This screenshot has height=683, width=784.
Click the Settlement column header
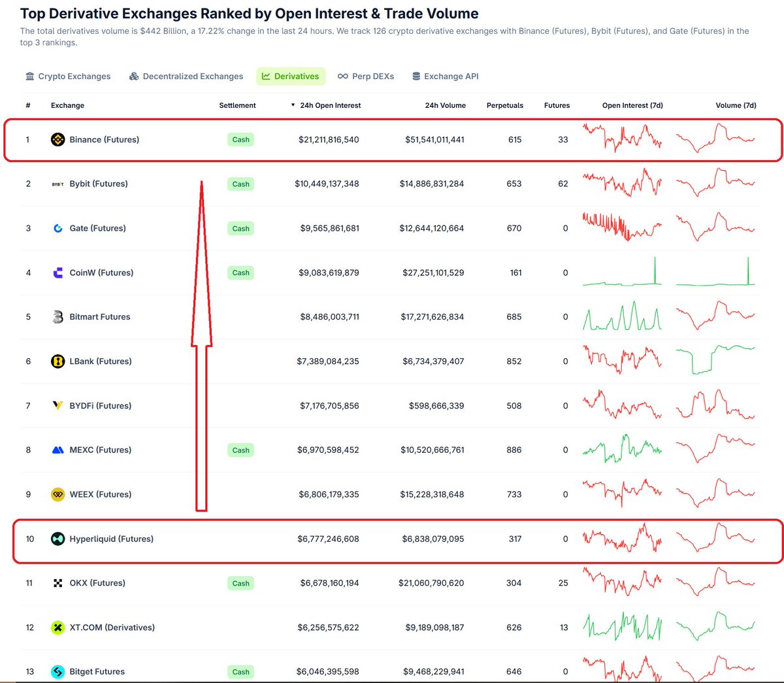tap(237, 105)
